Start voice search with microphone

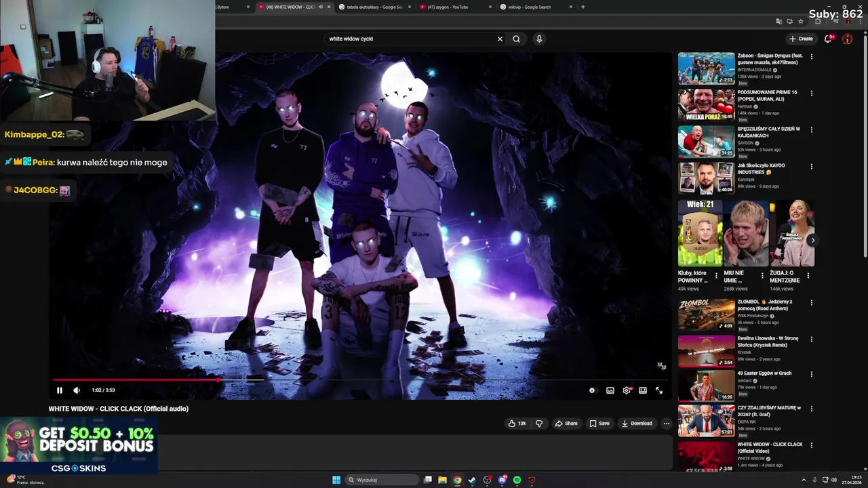(539, 39)
